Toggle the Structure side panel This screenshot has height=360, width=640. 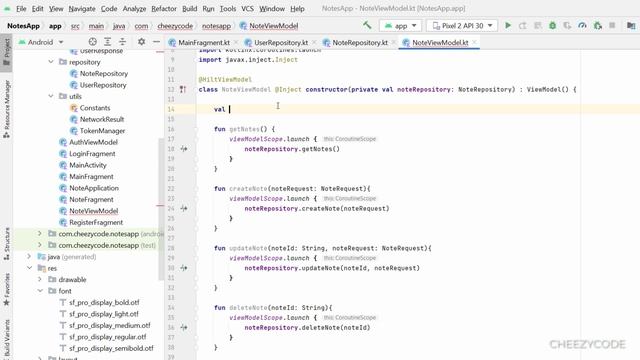(6, 244)
